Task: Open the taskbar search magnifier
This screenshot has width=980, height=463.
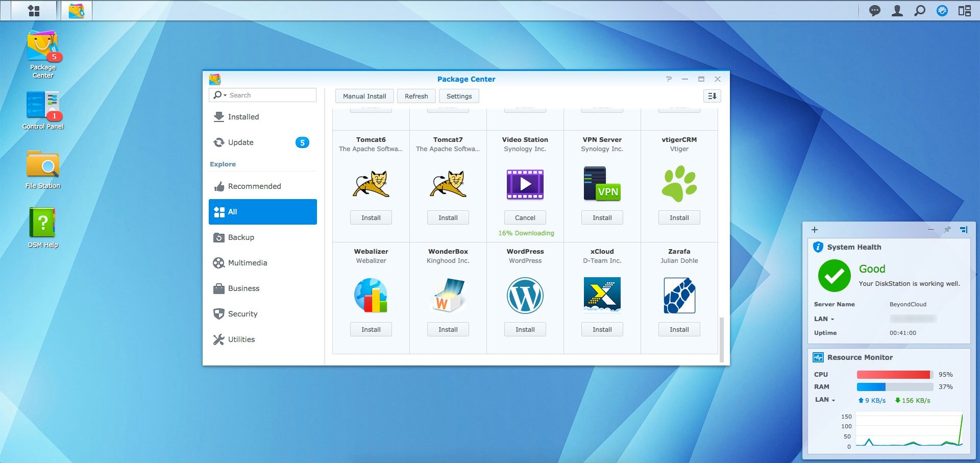Action: (919, 11)
